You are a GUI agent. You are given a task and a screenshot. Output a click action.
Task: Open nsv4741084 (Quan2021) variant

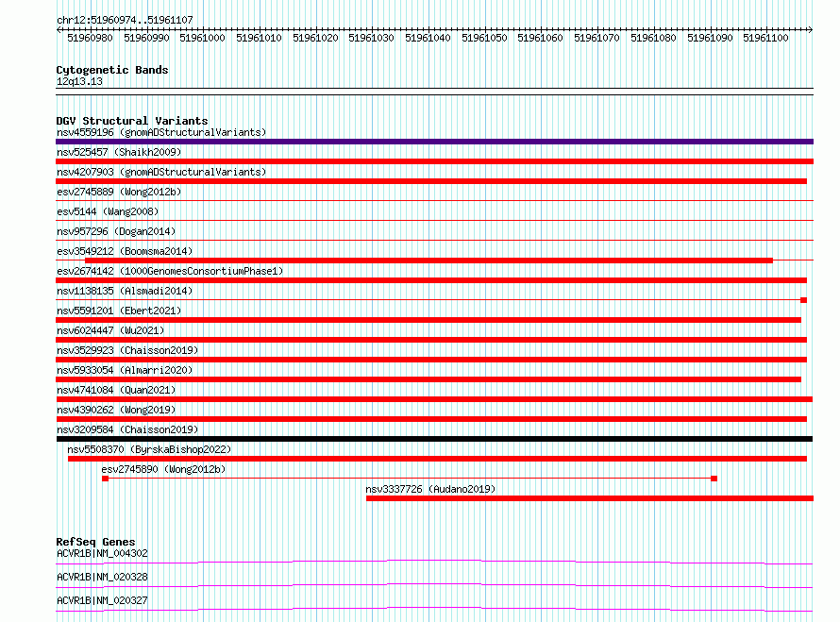tap(116, 390)
